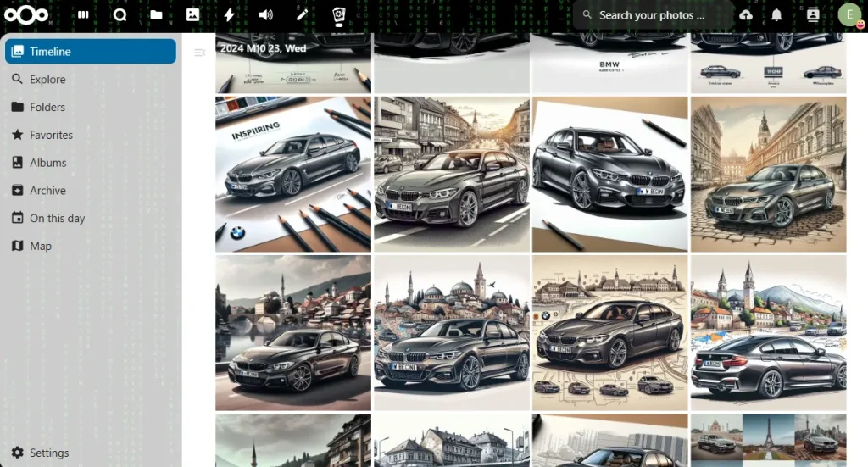Open Albums in the sidebar
The height and width of the screenshot is (467, 868).
click(x=91, y=163)
